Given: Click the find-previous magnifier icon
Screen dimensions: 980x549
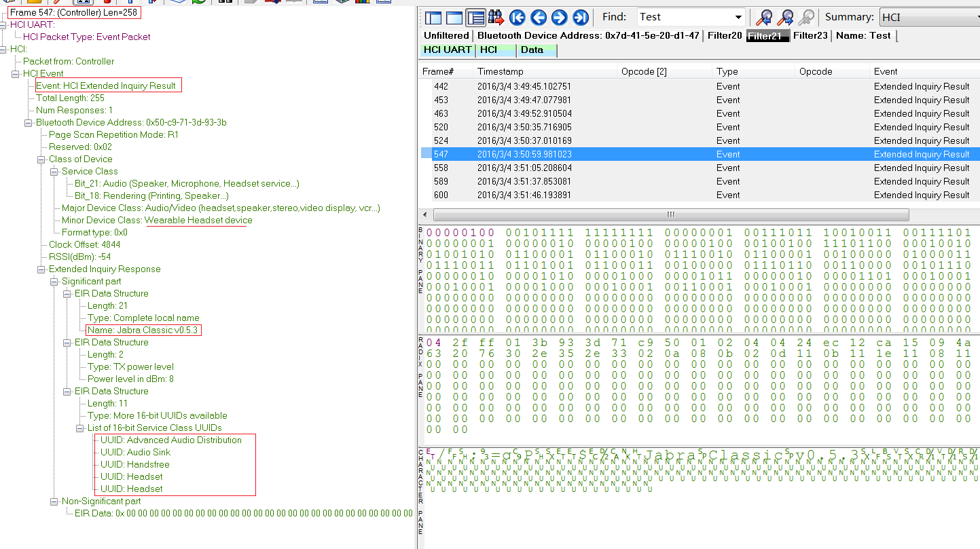Looking at the screenshot, I should click(764, 17).
